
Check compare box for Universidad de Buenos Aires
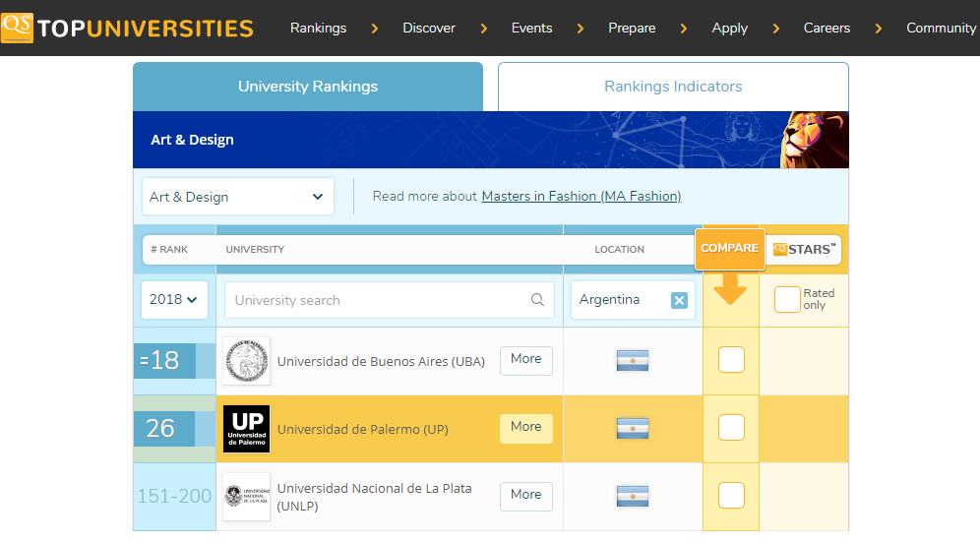tap(731, 359)
